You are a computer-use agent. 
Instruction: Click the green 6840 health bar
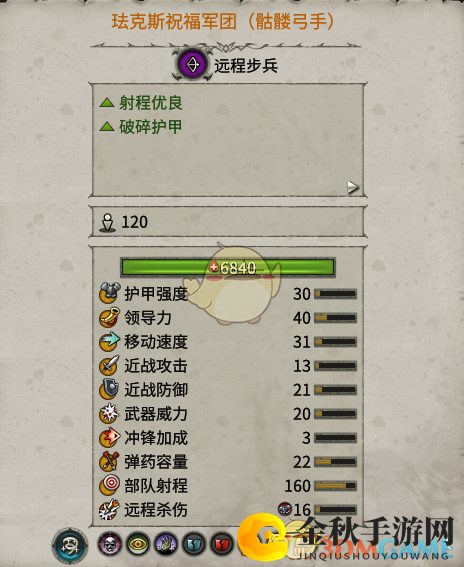click(x=228, y=268)
